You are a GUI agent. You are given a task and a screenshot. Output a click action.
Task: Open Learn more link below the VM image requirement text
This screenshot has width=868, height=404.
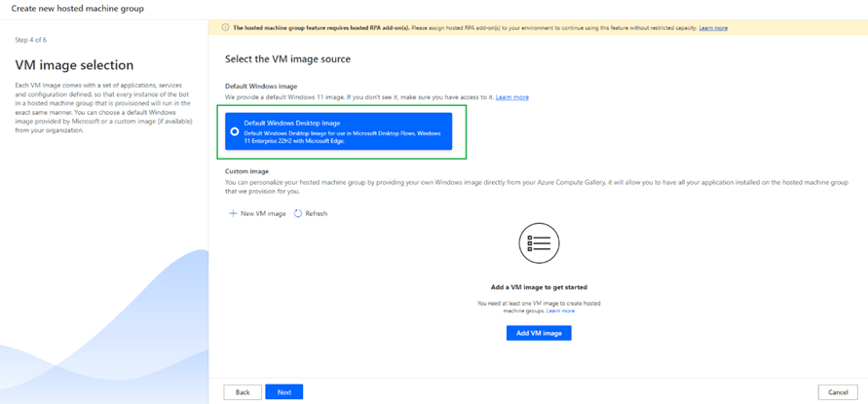(560, 311)
